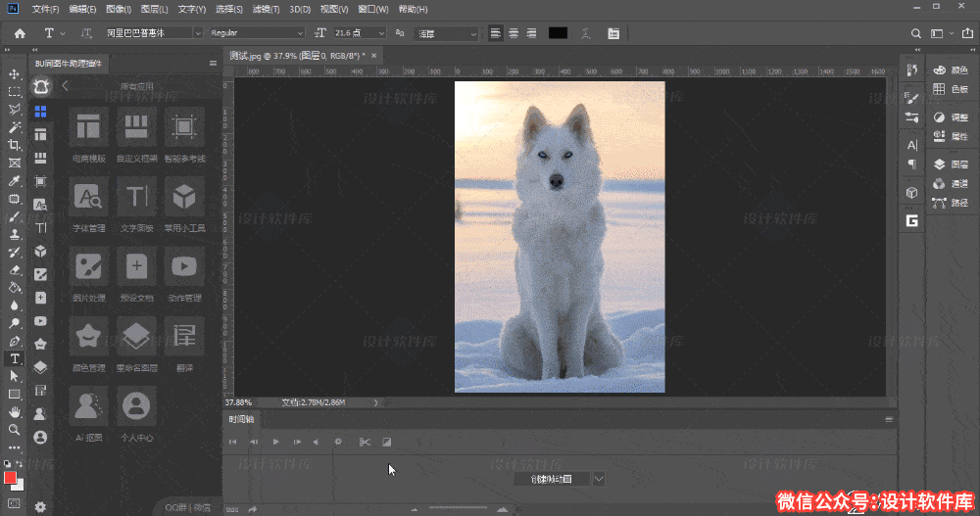The width and height of the screenshot is (980, 516).
Task: Click the 创建帧动画 button
Action: tap(552, 479)
